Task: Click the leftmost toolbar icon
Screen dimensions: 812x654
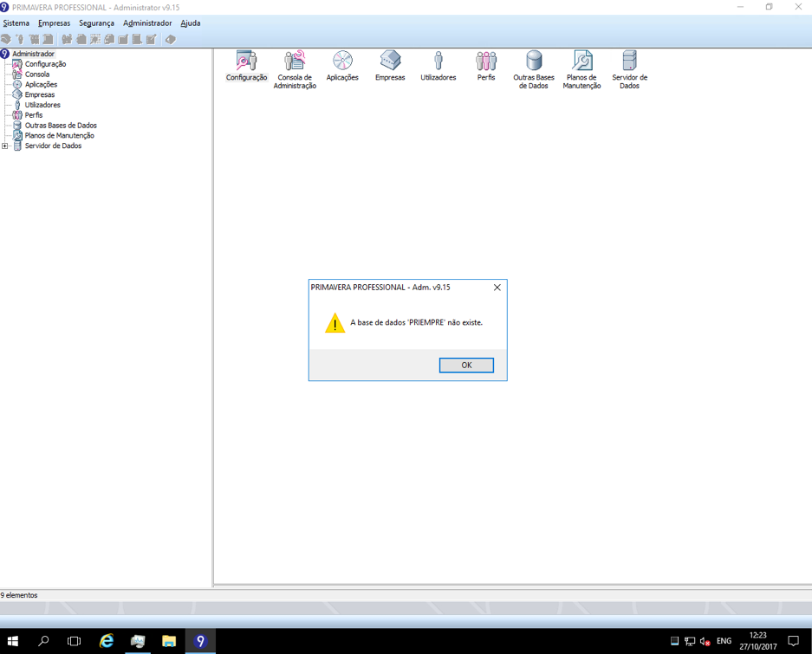Action: tap(6, 39)
